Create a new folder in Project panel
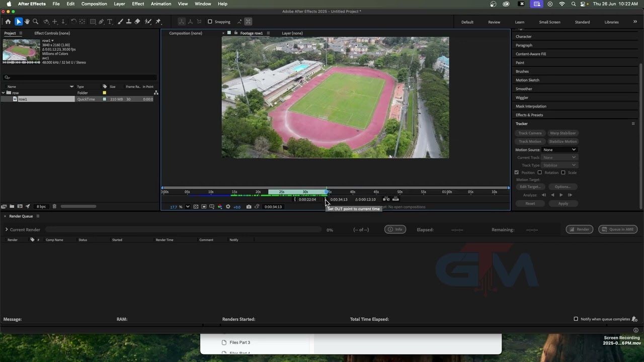644x362 pixels. coord(12,206)
